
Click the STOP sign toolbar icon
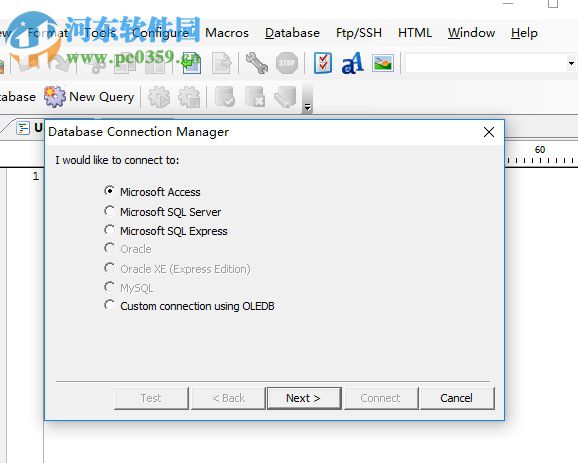[287, 63]
